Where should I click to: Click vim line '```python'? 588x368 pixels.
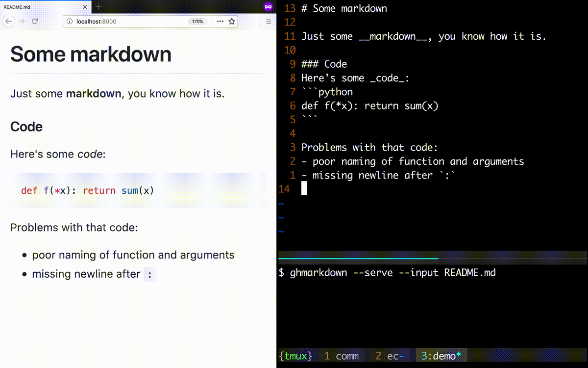327,92
